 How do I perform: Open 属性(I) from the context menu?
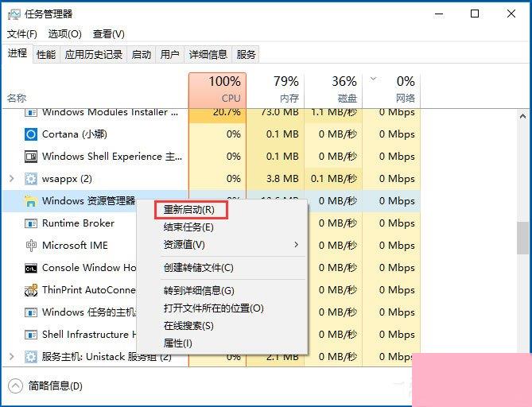point(178,343)
